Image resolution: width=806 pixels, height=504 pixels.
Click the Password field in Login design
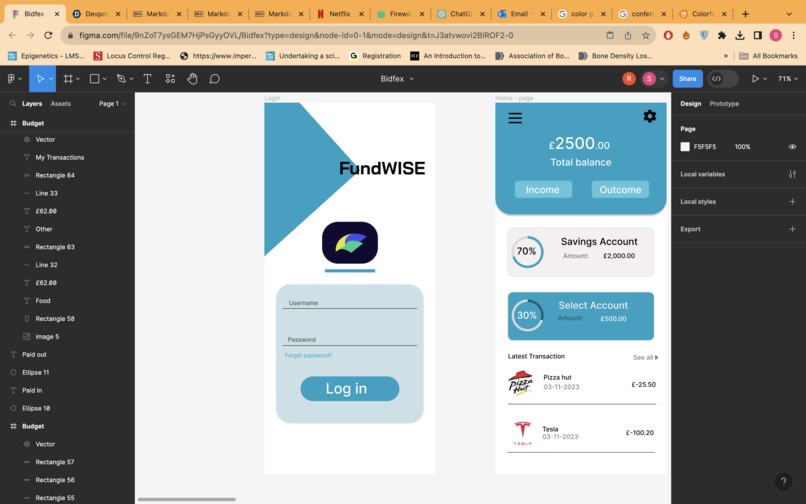click(350, 339)
